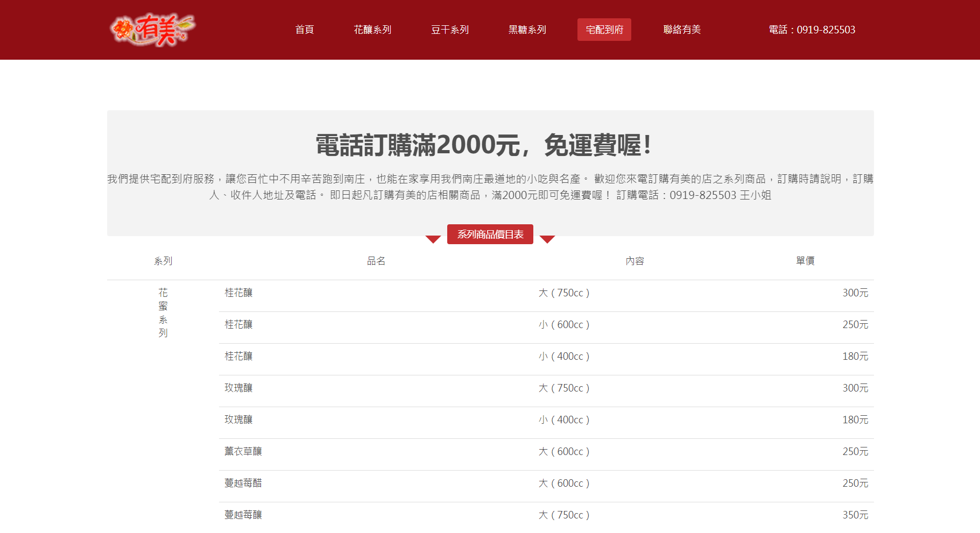Click the 有美 logo in header

click(x=152, y=30)
